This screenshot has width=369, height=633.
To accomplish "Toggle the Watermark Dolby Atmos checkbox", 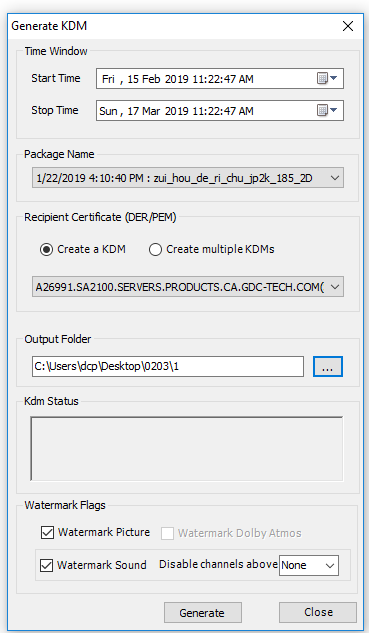I will pos(168,533).
